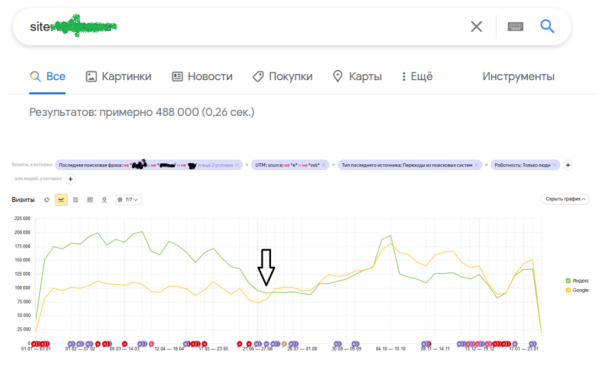Clear the search query with the X icon

(x=476, y=27)
